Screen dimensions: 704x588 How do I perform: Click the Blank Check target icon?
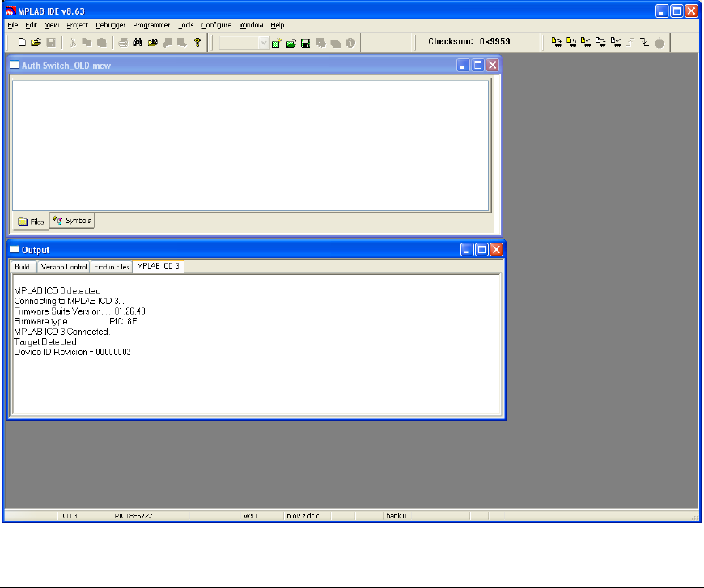[x=616, y=42]
